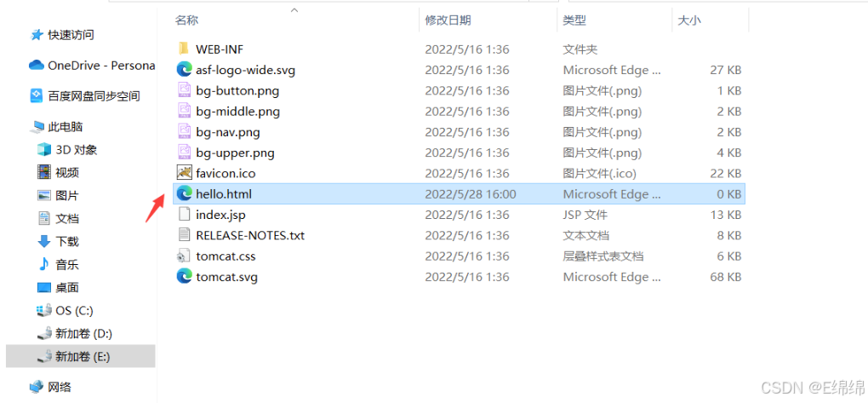868x403 pixels.
Task: Click the Edge icon beside asf-logo-wide.svg
Action: [184, 70]
